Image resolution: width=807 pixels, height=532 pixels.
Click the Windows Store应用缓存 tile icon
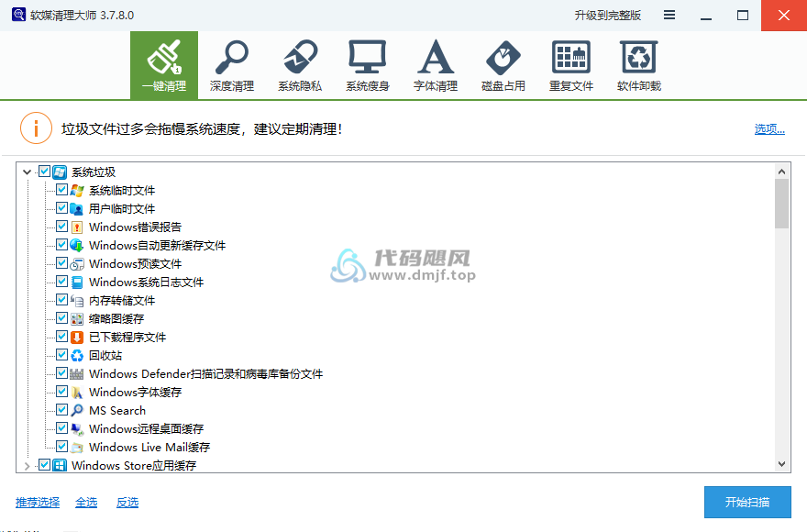(x=60, y=466)
